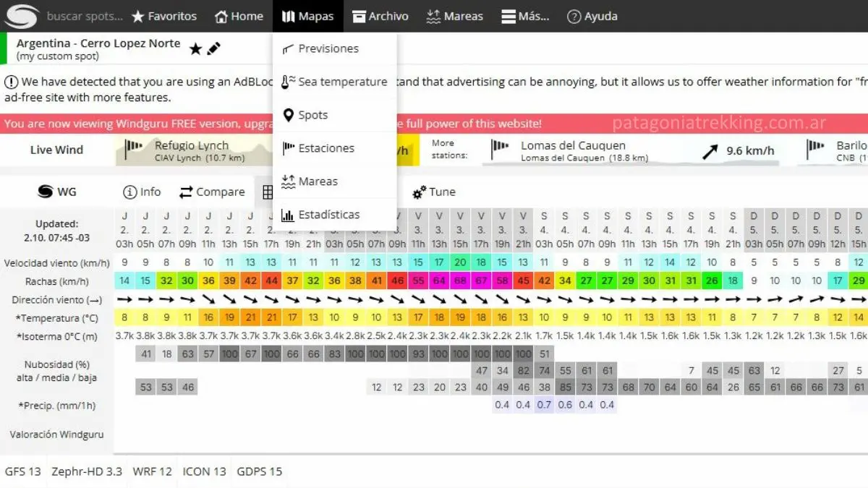Click the buscar spots search field

point(85,16)
